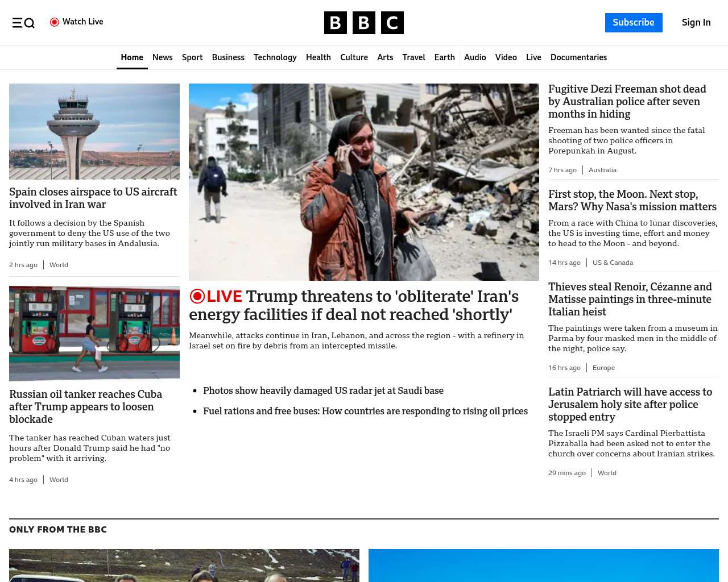Open the Watch Live link
Image resolution: width=728 pixels, height=582 pixels.
(x=77, y=22)
